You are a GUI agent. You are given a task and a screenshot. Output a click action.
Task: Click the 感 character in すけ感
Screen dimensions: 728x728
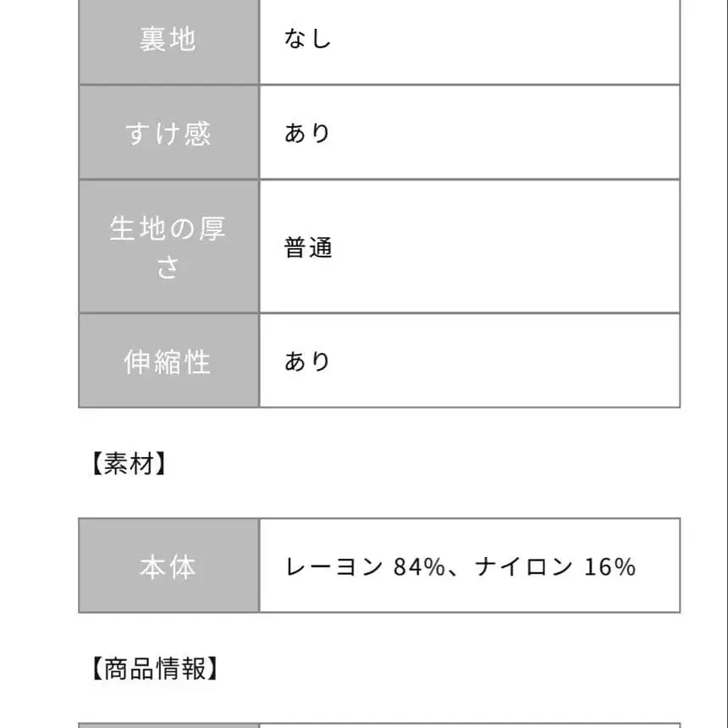tap(197, 133)
